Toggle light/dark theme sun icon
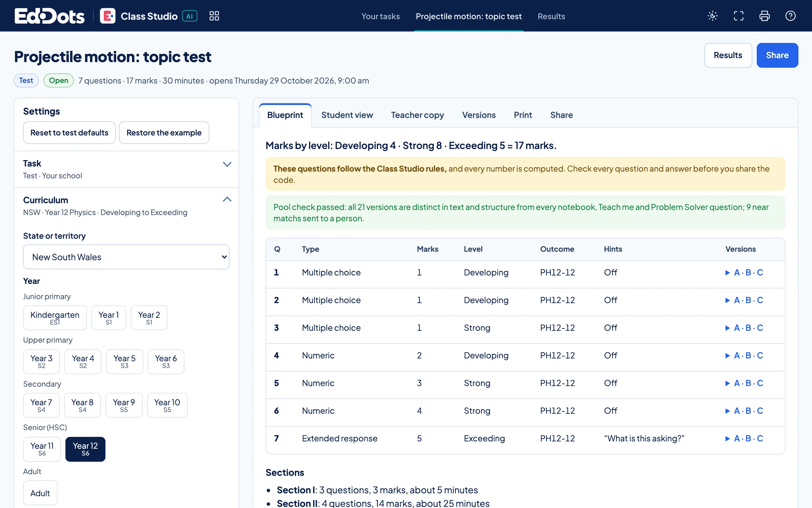Screen dimensions: 812x508 click(712, 16)
